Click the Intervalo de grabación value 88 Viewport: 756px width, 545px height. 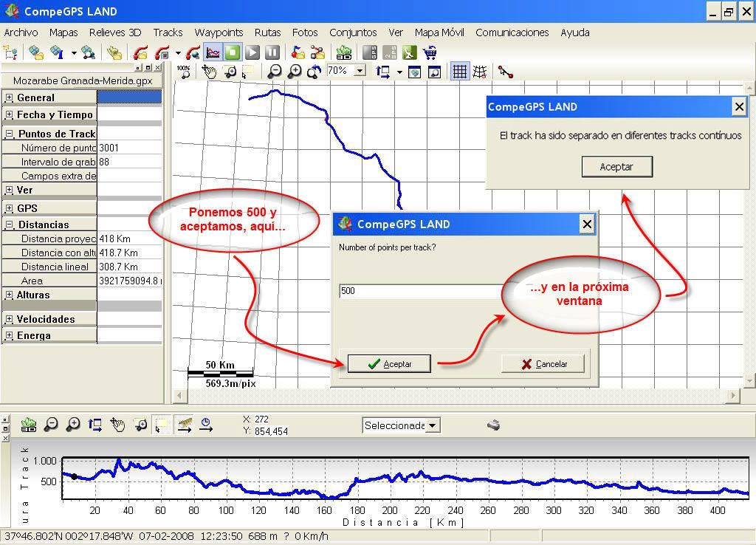[130, 162]
